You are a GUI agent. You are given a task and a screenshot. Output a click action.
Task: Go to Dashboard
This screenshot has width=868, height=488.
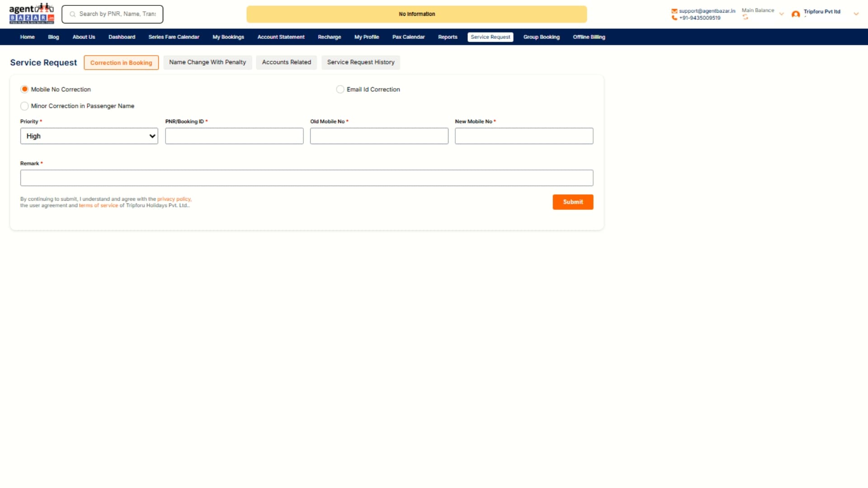point(122,37)
